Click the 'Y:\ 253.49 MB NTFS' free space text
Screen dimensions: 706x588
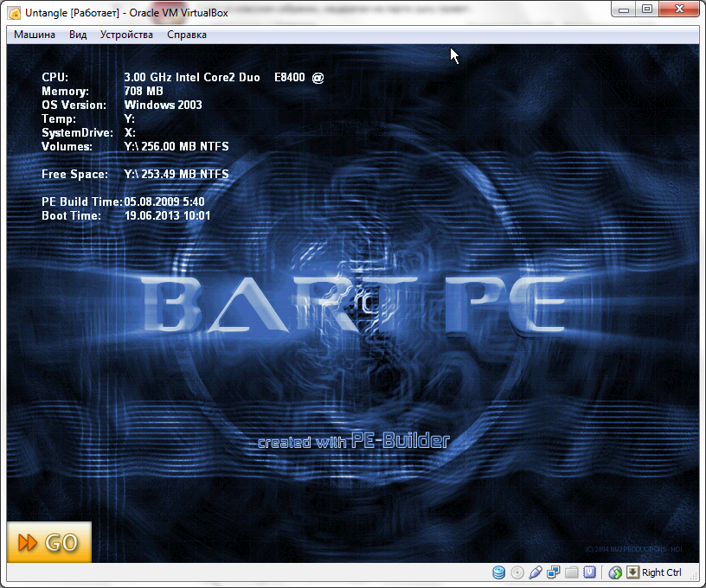click(x=176, y=174)
